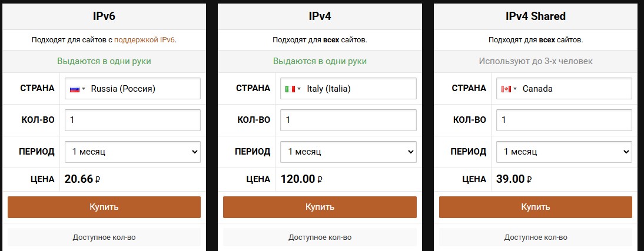Open the поддержкой IPv6 link
Image resolution: width=644 pixels, height=251 pixels.
pyautogui.click(x=145, y=40)
